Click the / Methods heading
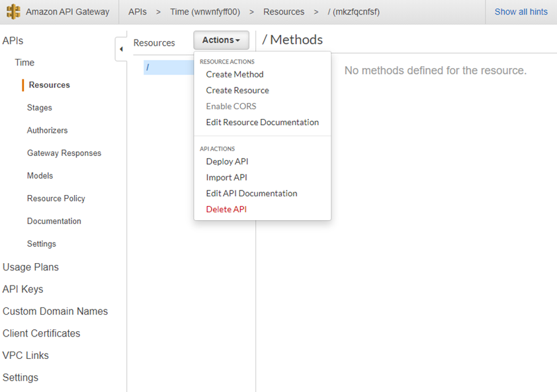This screenshot has height=392, width=557. (292, 40)
